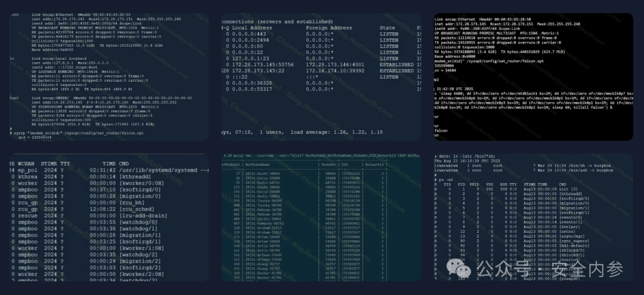This screenshot has width=644, height=295.
Task: Select local address 0.0.0.0:443
Action: pos(249,34)
